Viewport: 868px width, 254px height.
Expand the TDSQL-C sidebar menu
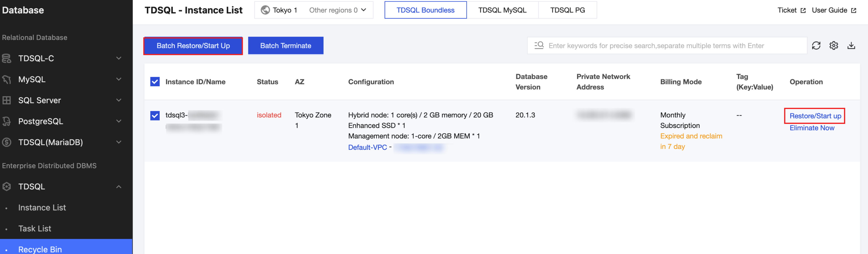click(119, 58)
